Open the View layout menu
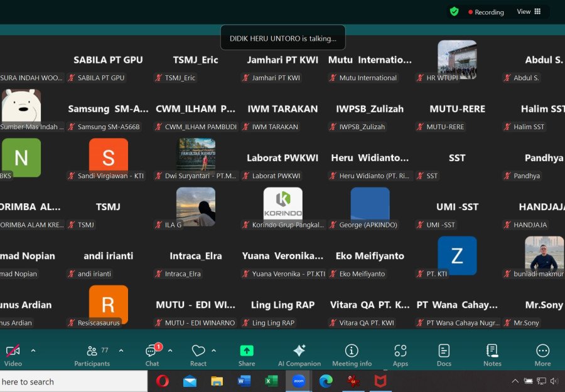565x392 pixels. [x=528, y=12]
